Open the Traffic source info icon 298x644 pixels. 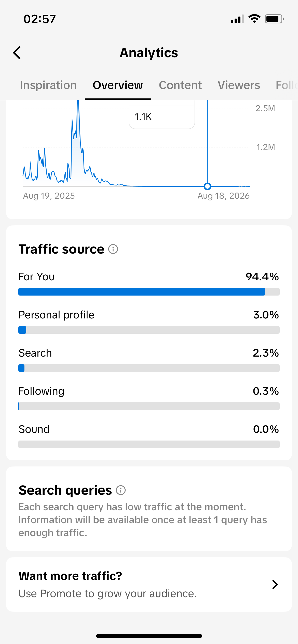pyautogui.click(x=113, y=249)
